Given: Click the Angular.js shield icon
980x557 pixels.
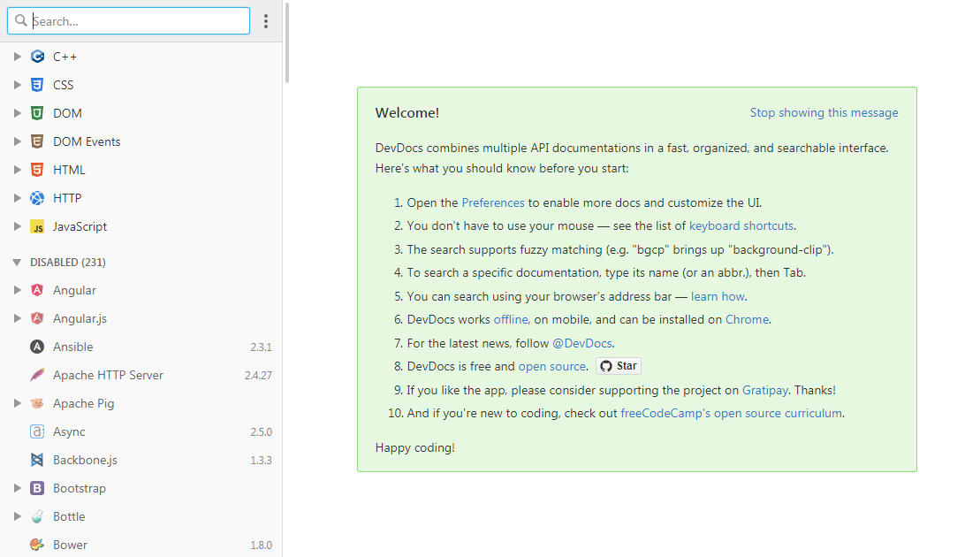Looking at the screenshot, I should 37,318.
